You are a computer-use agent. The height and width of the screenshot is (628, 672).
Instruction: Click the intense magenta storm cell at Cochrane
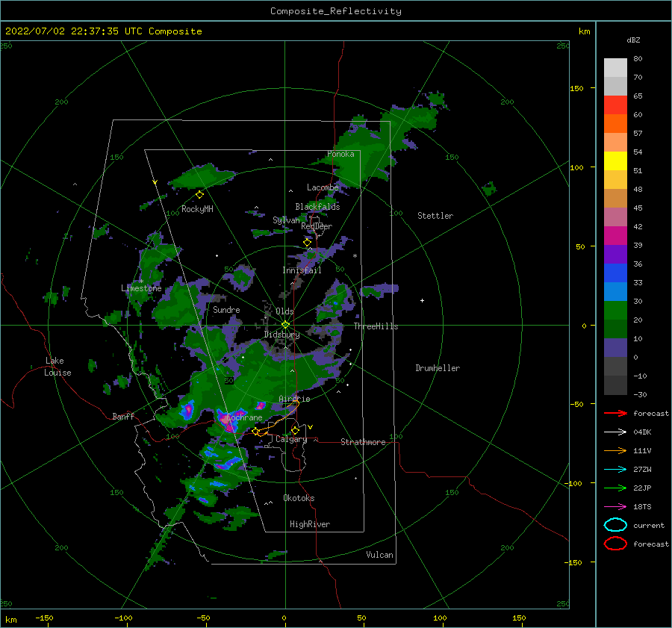pyautogui.click(x=225, y=421)
